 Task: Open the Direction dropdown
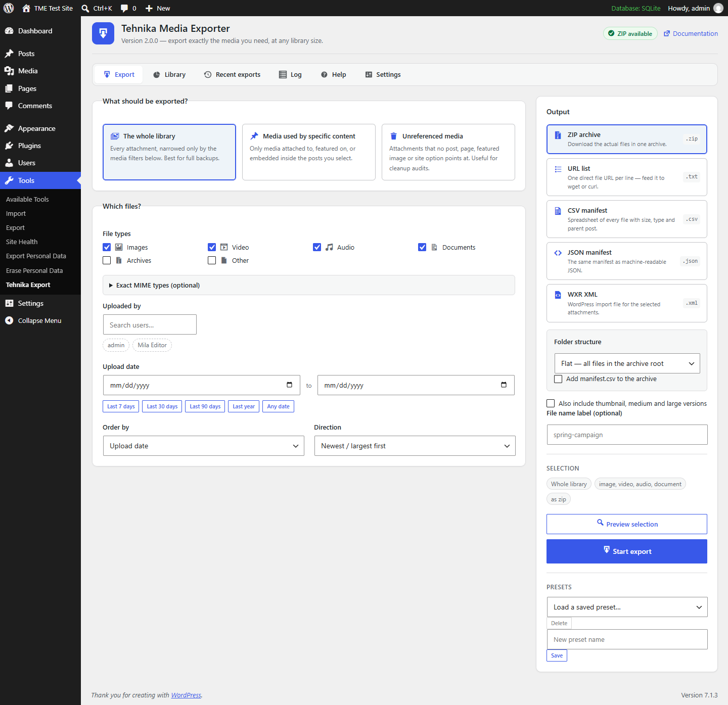[415, 446]
